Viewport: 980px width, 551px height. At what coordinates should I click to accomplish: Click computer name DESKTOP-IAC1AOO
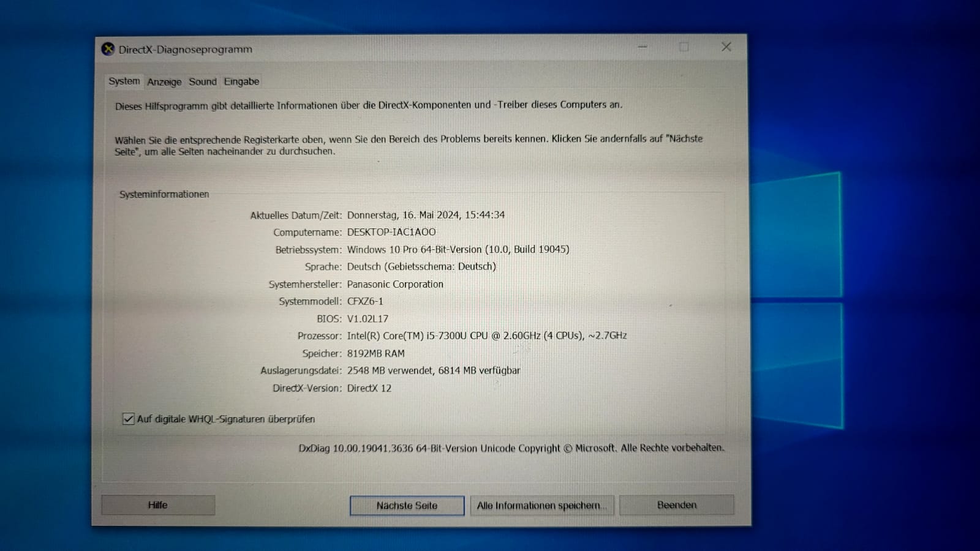click(x=391, y=232)
